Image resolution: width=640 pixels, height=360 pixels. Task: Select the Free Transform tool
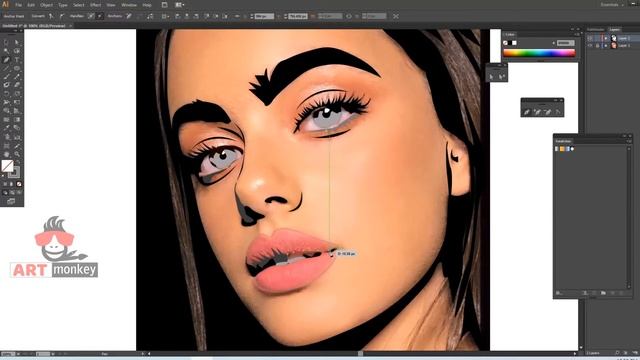pos(17,102)
